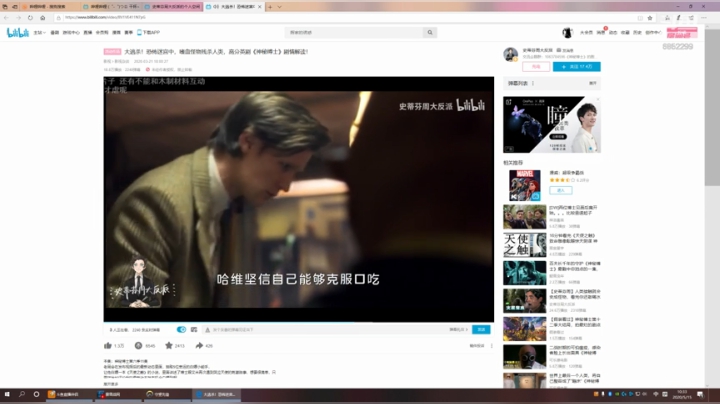Open the browser share icon
This screenshot has width=720, height=404.
[691, 18]
